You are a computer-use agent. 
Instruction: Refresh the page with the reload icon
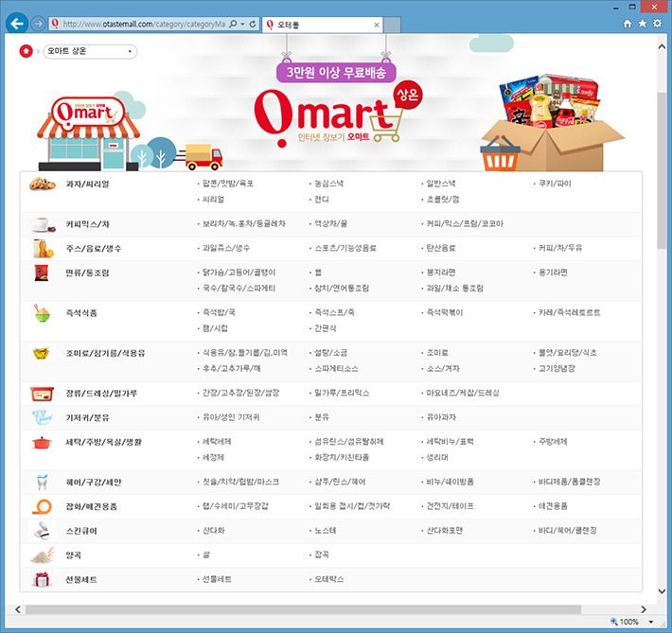point(253,24)
